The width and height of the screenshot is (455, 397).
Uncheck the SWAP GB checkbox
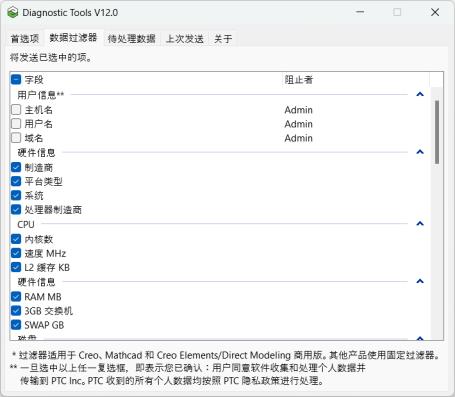click(x=16, y=325)
